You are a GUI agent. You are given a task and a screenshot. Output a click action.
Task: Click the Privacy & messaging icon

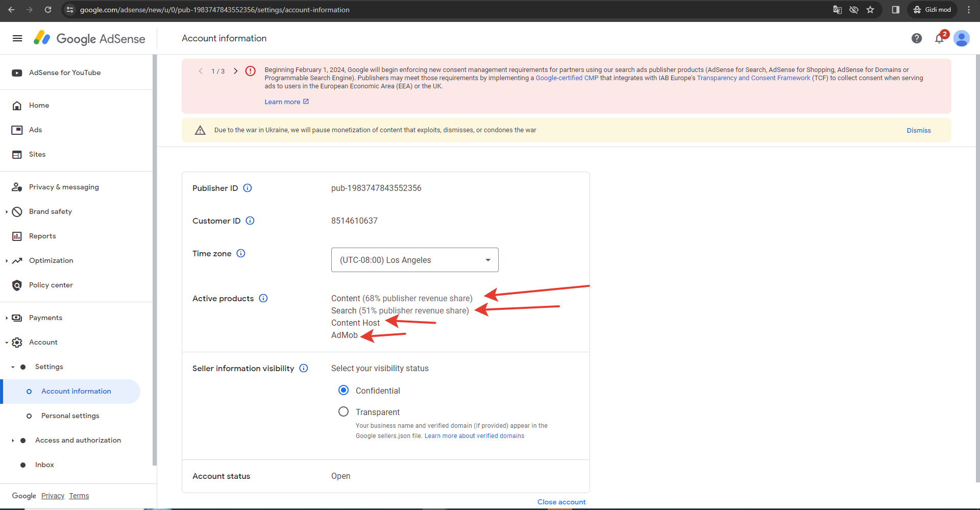(17, 187)
